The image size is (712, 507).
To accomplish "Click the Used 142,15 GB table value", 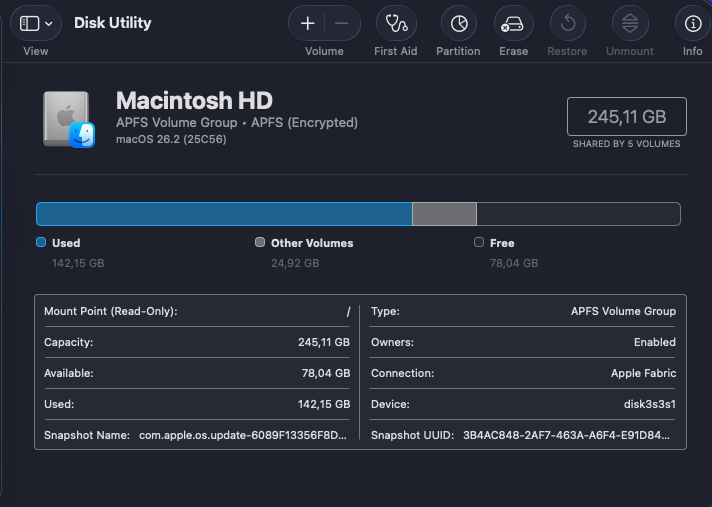I will click(x=324, y=404).
